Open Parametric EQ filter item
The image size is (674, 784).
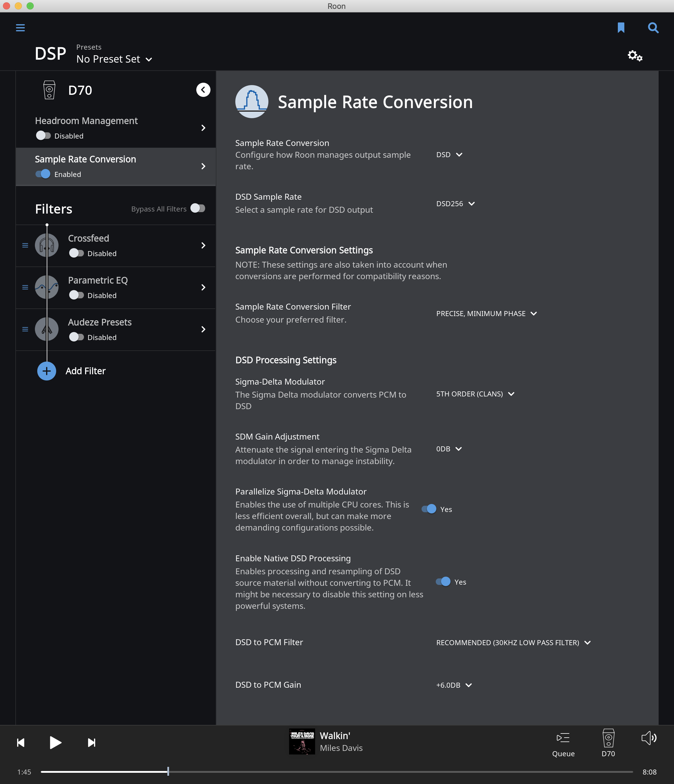[x=116, y=287]
